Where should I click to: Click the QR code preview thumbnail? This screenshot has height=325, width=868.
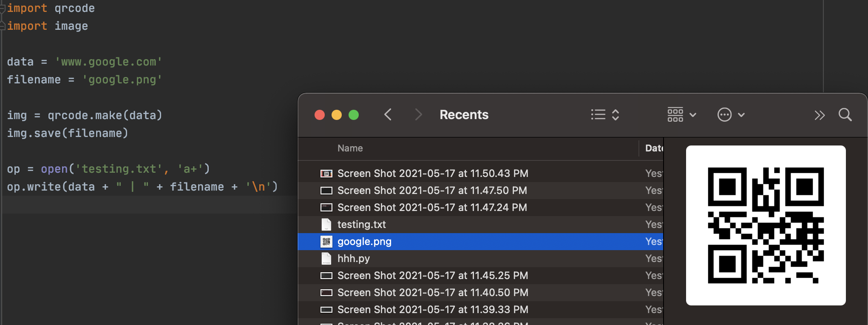766,225
